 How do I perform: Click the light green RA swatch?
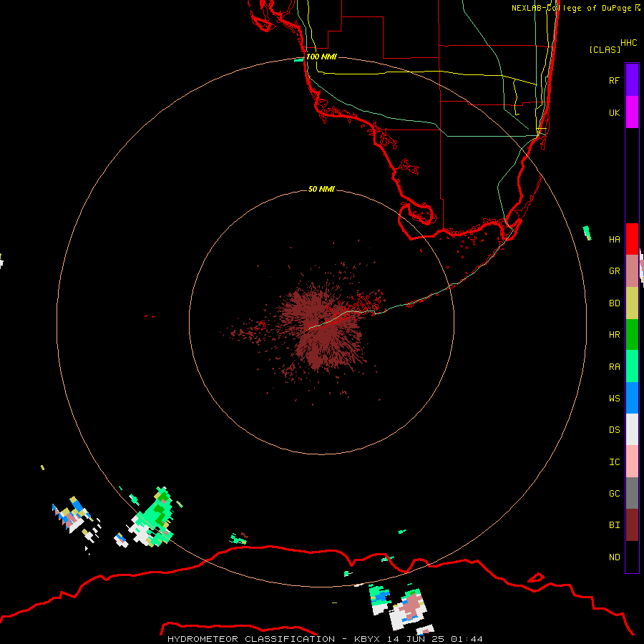(x=632, y=366)
